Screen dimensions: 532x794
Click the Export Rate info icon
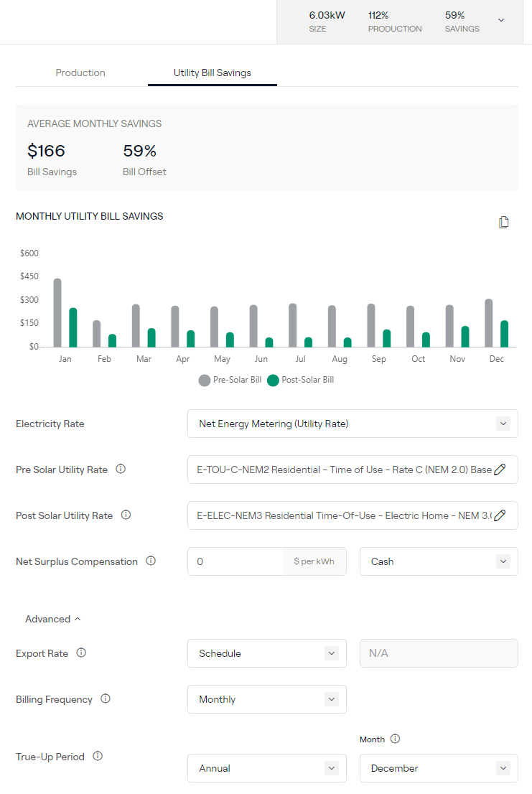point(81,653)
